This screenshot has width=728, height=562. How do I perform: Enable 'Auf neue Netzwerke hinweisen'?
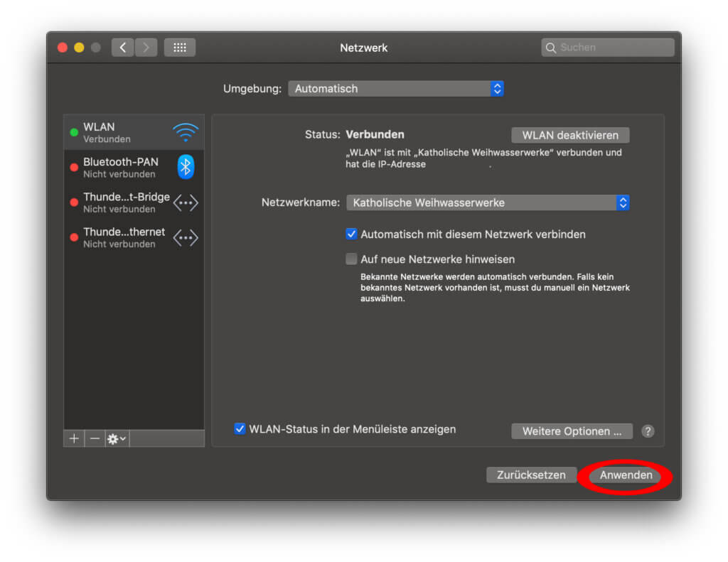(x=352, y=259)
